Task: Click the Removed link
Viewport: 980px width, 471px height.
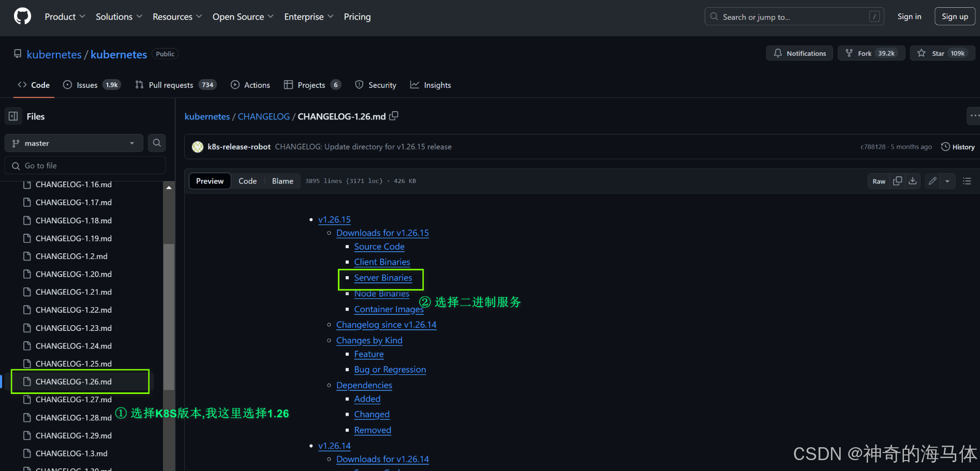Action: coord(373,430)
